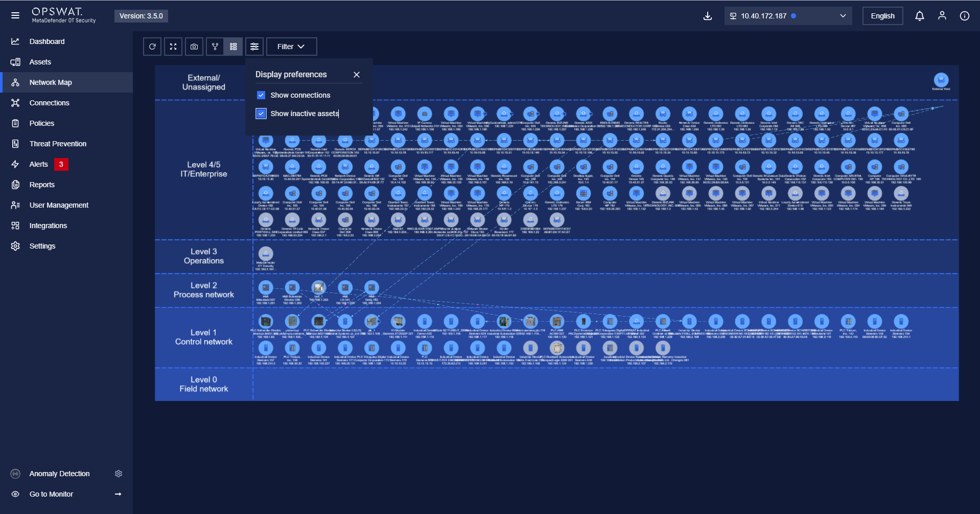The image size is (980, 514).
Task: Switch to the topology tree layout icon
Action: tap(215, 47)
